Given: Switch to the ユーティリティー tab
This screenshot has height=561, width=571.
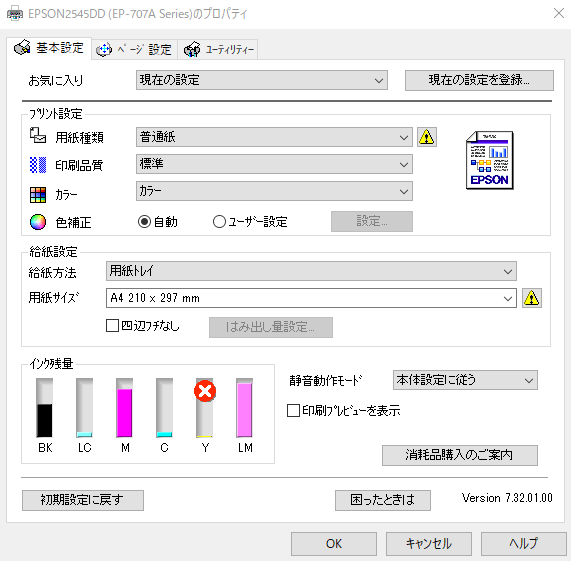Looking at the screenshot, I should point(218,49).
